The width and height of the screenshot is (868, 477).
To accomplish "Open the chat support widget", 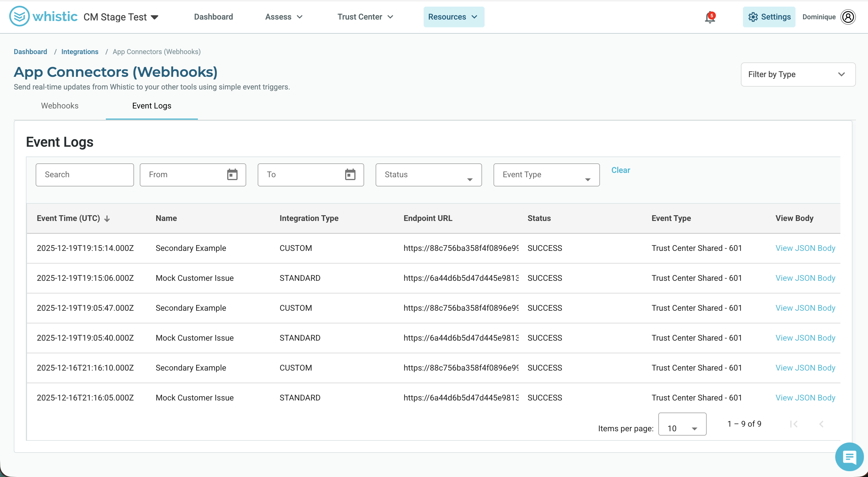I will [x=849, y=457].
